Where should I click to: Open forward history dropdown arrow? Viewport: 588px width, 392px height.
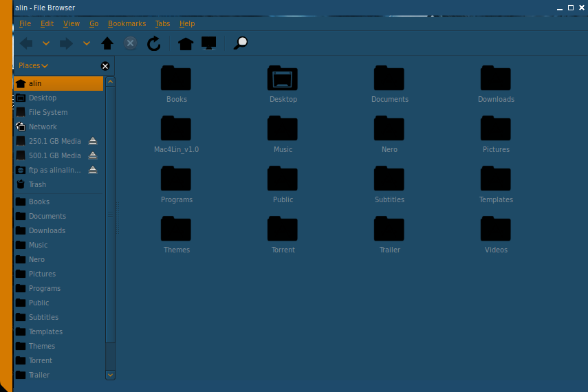[x=87, y=43]
